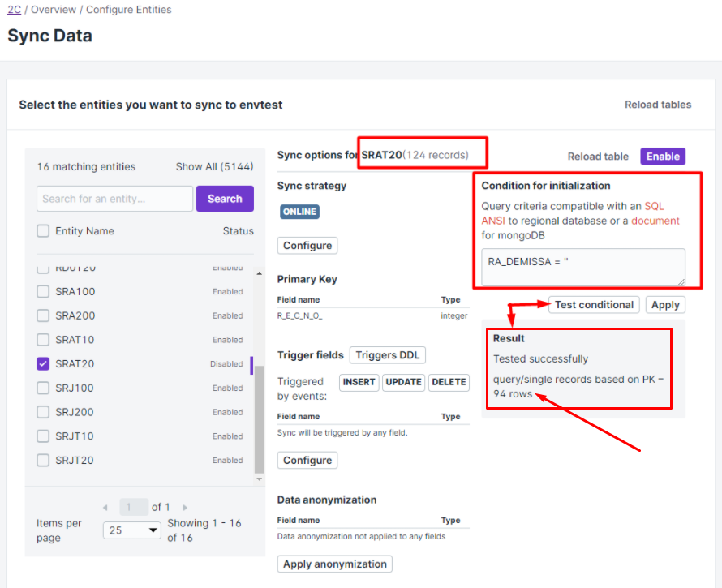Viewport: 722px width, 588px height.
Task: Check the SRJT10 entity checkbox
Action: 43,436
